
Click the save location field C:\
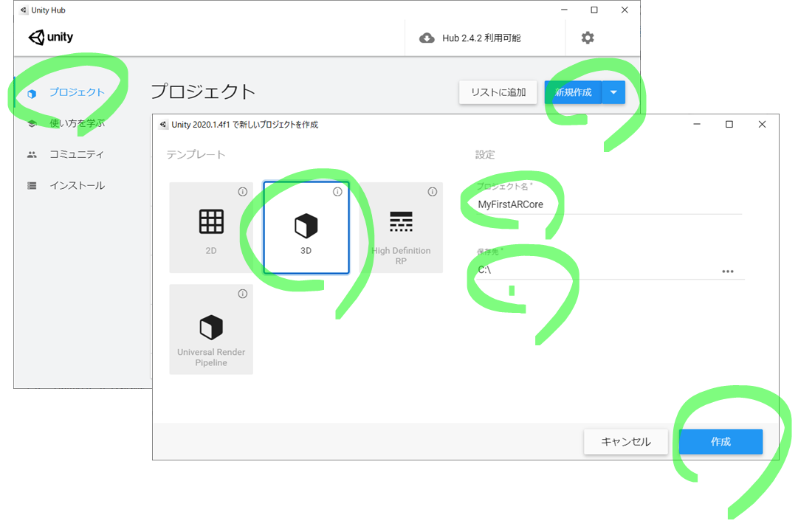click(x=596, y=269)
